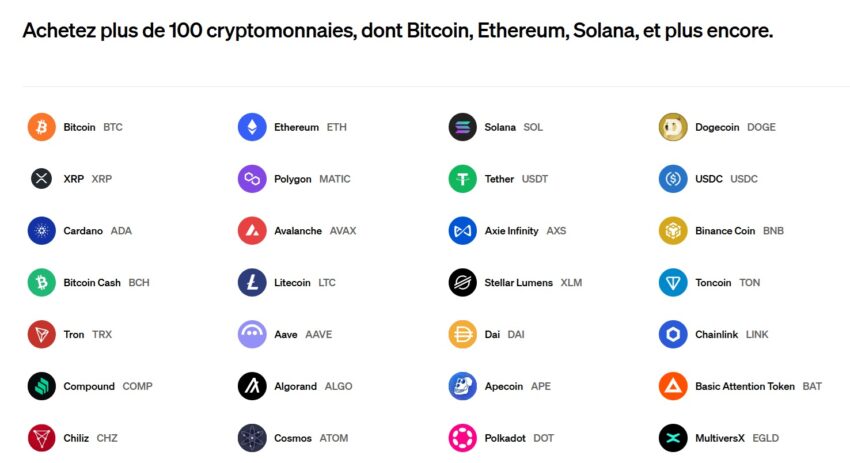Image resolution: width=850 pixels, height=463 pixels.
Task: Click the Dogecoin dog icon
Action: pos(673,127)
